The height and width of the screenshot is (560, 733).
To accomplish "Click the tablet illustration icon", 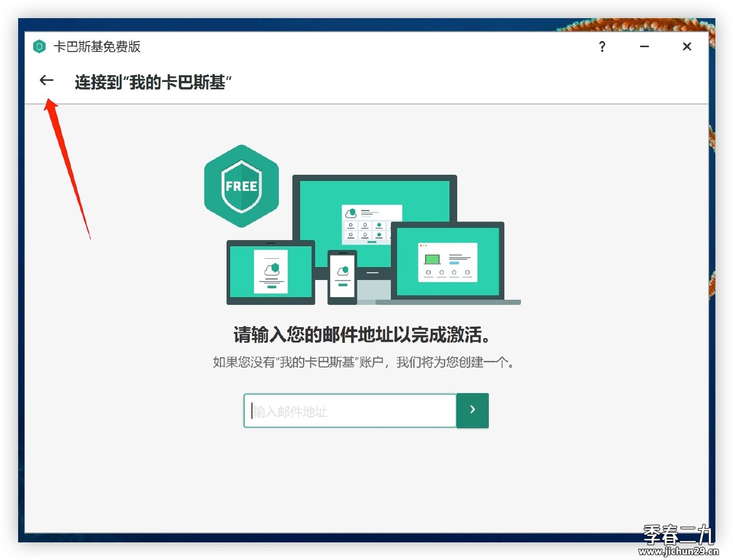I will tap(270, 271).
